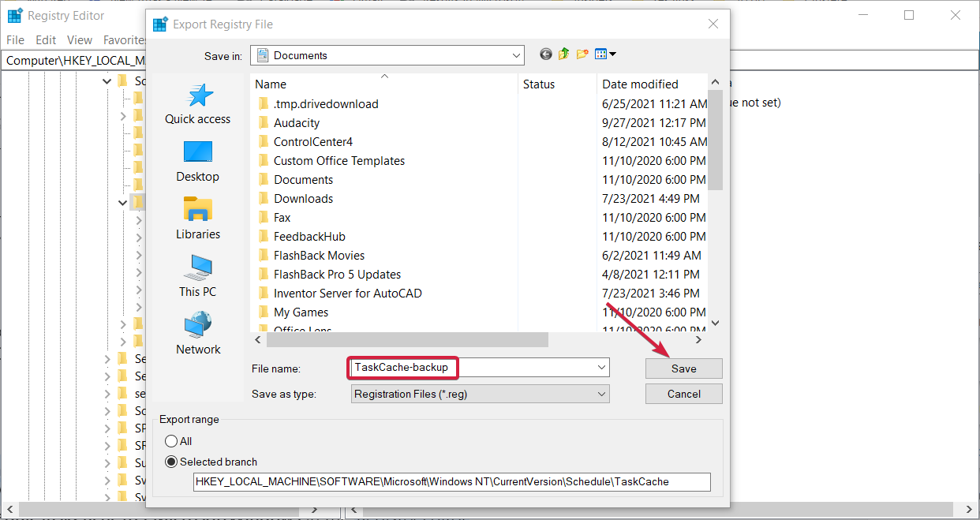Open the File menu in Registry Editor
Image resolution: width=980 pixels, height=520 pixels.
click(15, 39)
